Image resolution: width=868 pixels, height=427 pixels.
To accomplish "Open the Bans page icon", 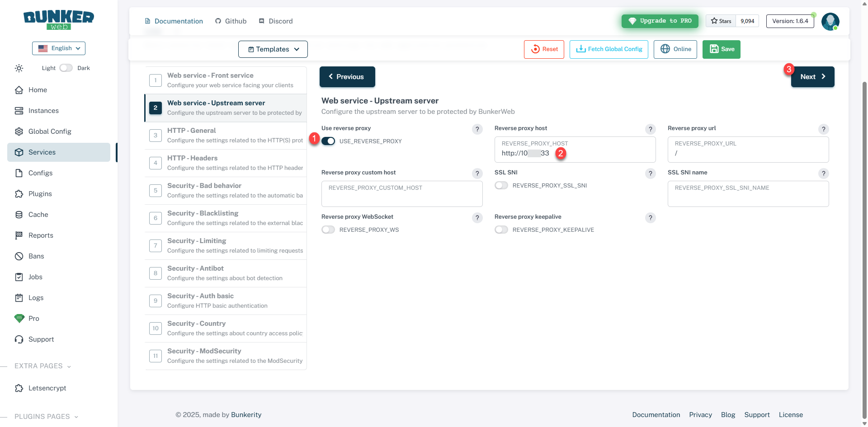I will pos(19,256).
